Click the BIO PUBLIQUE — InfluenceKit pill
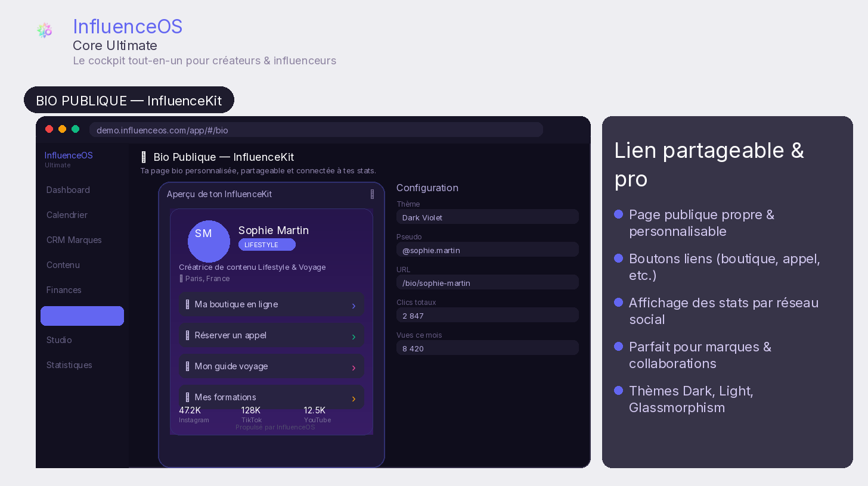The width and height of the screenshot is (868, 486). coord(129,100)
